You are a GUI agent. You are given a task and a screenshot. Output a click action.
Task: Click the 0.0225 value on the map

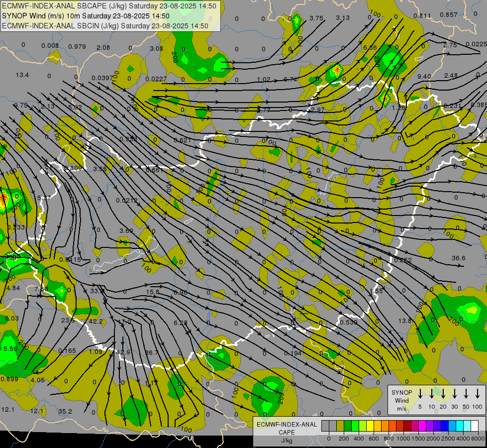tap(477, 44)
